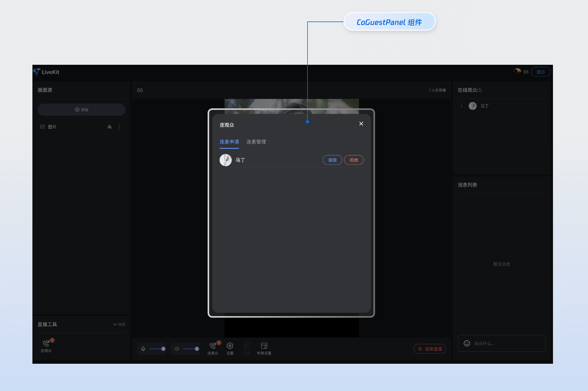Click the co-guest (连观众) icon under 直播工具 (live tools)

coord(46,344)
